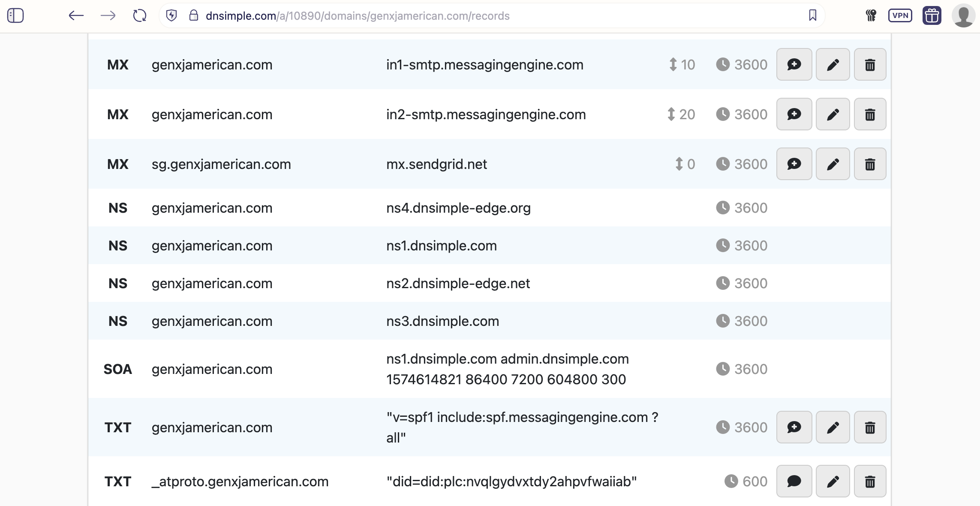The height and width of the screenshot is (506, 980).
Task: Delete the _atproto TXT record
Action: (x=870, y=481)
